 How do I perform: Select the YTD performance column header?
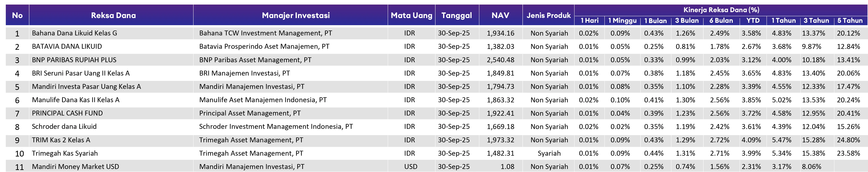pos(753,21)
